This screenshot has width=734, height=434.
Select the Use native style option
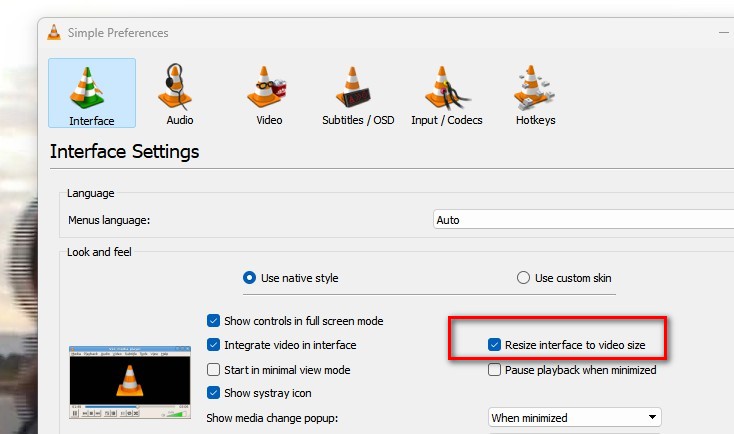click(x=290, y=278)
